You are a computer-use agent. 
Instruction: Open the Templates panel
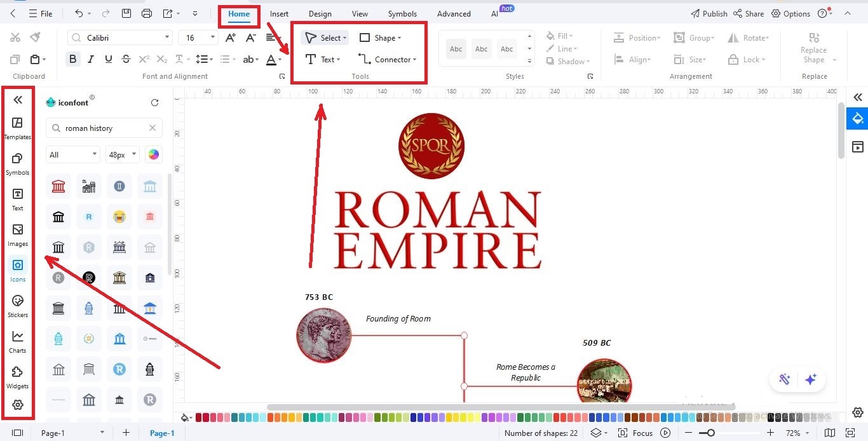[x=17, y=126]
